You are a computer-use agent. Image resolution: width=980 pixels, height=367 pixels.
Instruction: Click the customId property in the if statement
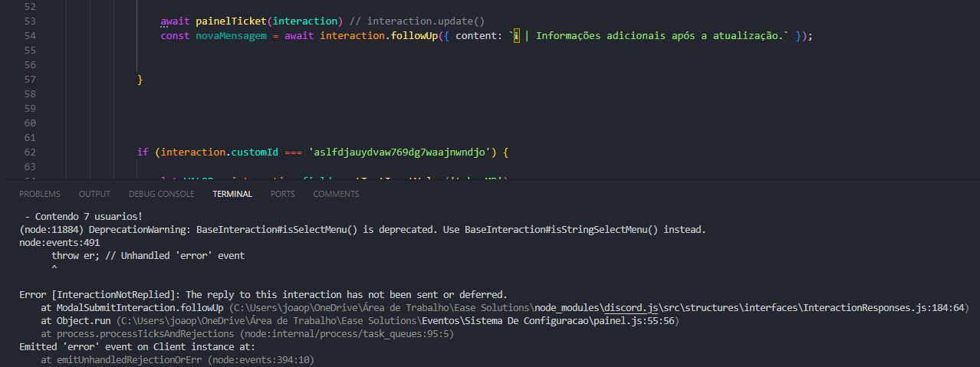tap(253, 152)
